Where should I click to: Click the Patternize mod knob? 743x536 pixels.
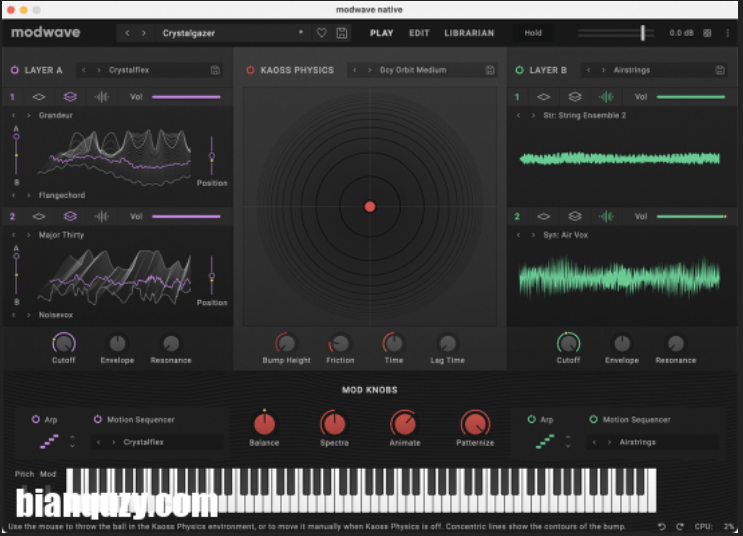pos(475,423)
